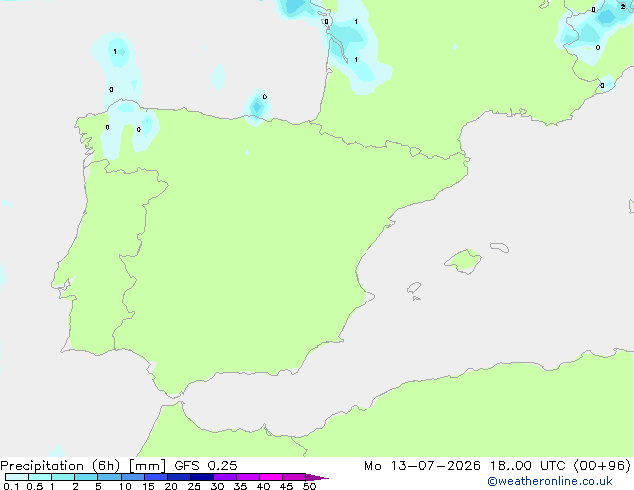Click the "[mm]" unit label
634x490 pixels.
tap(147, 466)
